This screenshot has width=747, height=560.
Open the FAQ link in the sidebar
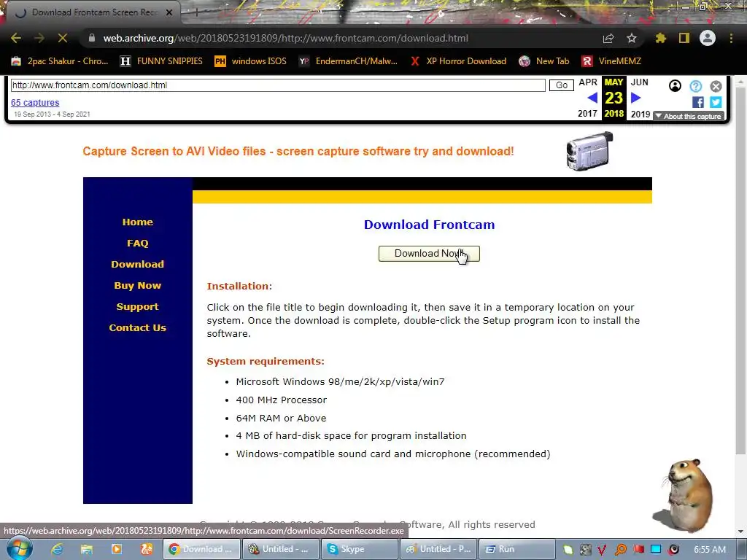138,244
